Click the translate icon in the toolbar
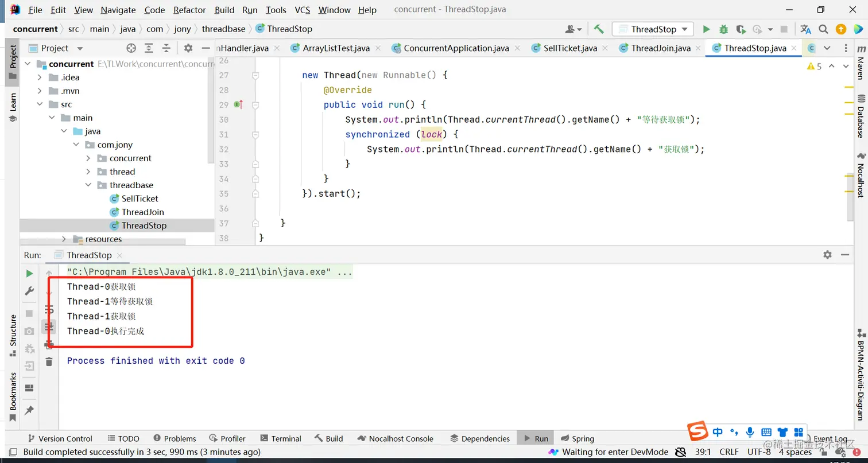 tap(805, 29)
